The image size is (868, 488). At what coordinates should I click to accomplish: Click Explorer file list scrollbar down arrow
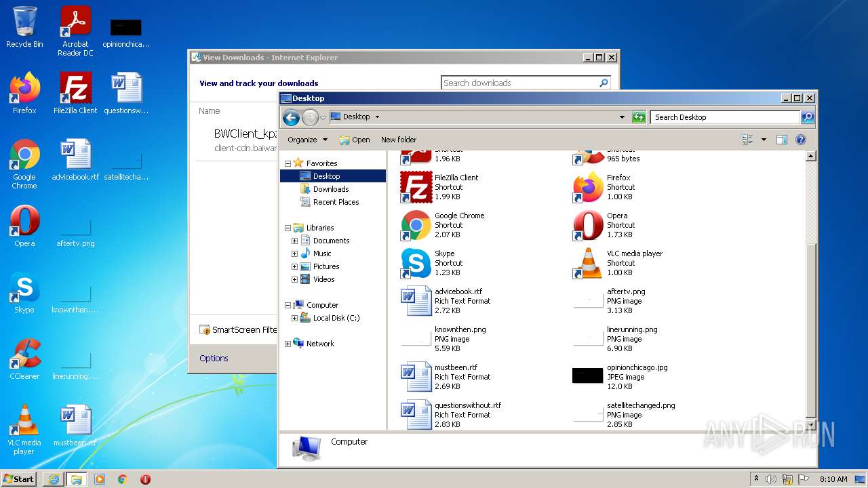[810, 424]
